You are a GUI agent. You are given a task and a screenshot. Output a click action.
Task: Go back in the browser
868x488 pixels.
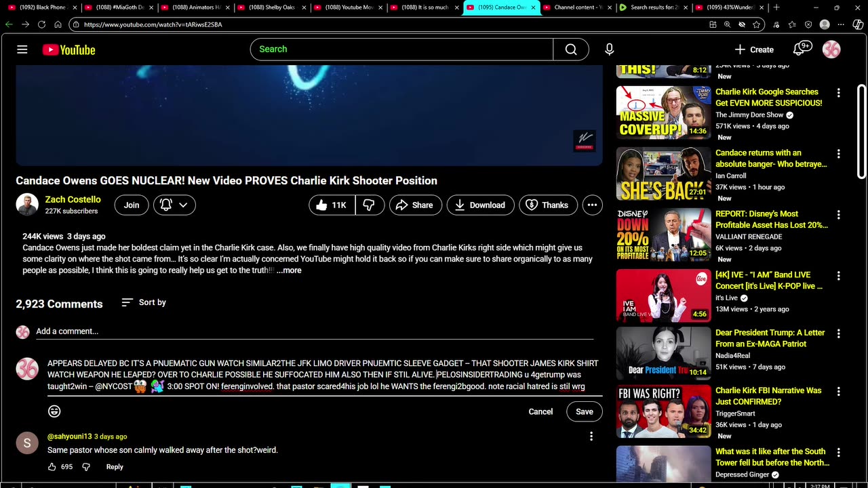pyautogui.click(x=9, y=24)
